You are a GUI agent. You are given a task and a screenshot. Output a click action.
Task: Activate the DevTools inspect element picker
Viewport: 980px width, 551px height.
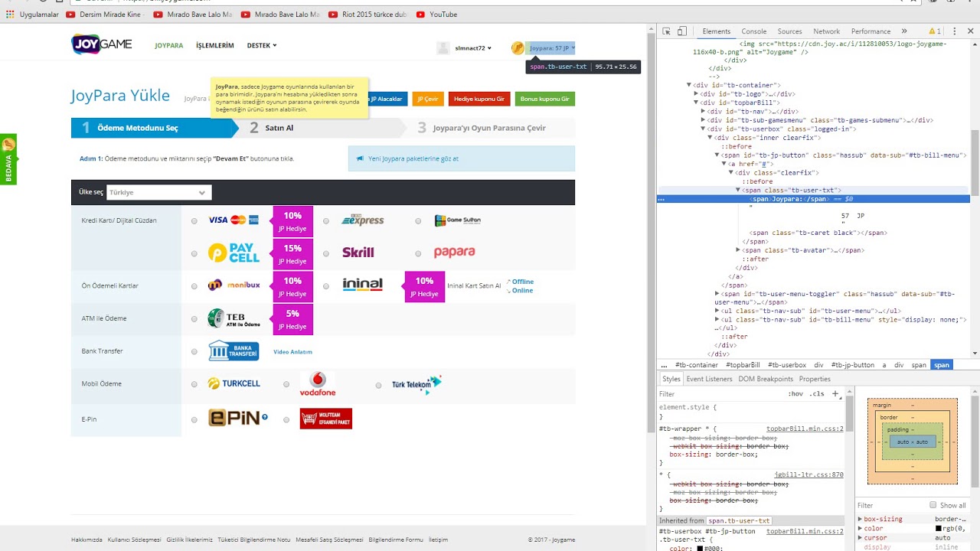click(x=666, y=31)
